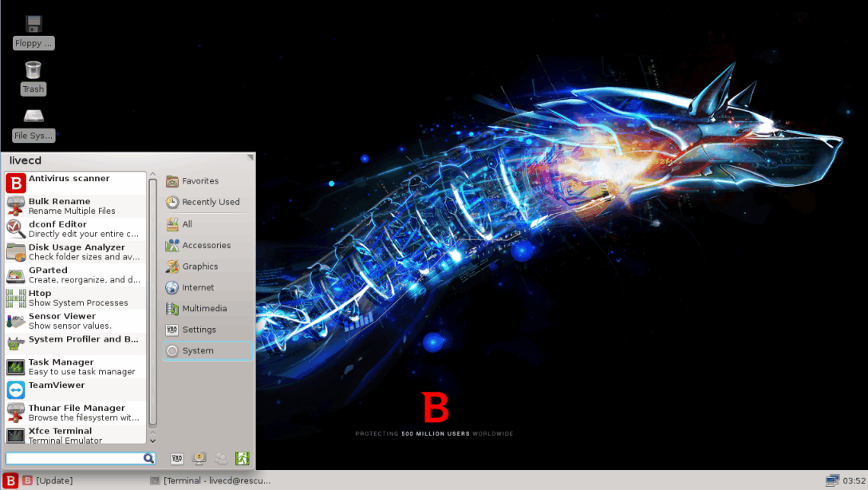Click the magnifier search icon
Screen dimensions: 868x490
pyautogui.click(x=148, y=458)
